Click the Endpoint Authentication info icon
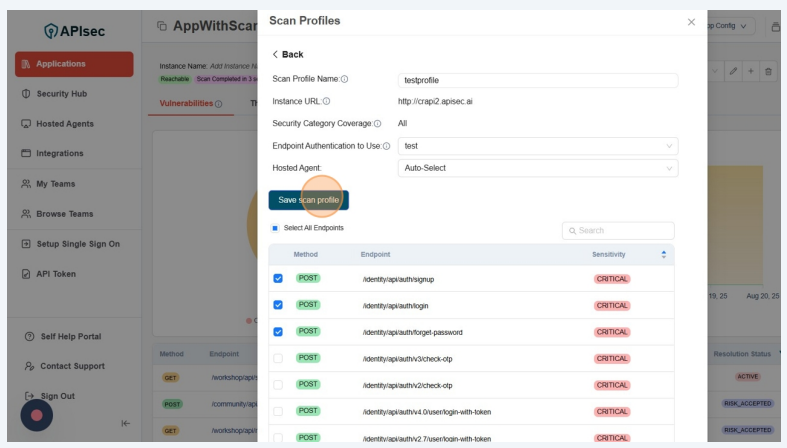 (x=386, y=146)
